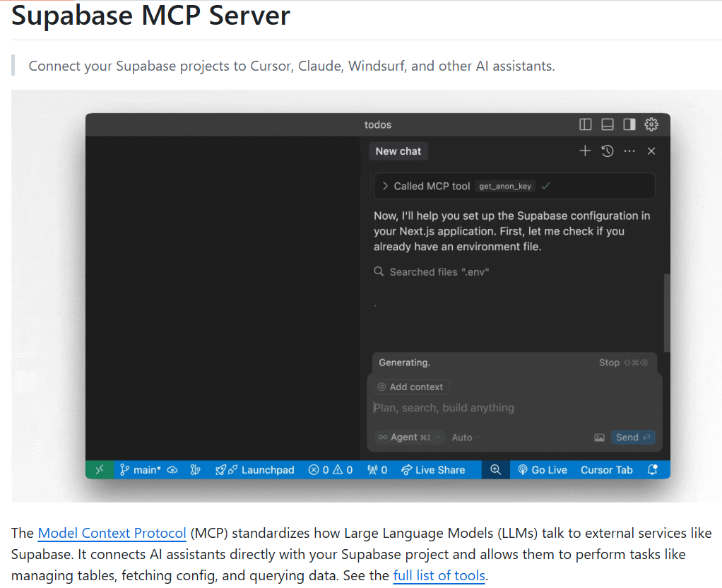Click the Supabase MCP Server heading

click(150, 16)
